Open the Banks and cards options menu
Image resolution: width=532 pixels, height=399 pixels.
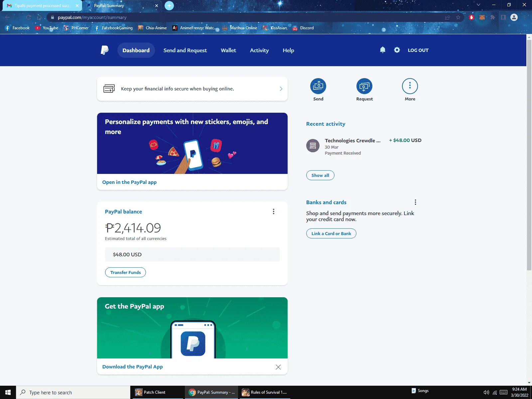coord(415,202)
